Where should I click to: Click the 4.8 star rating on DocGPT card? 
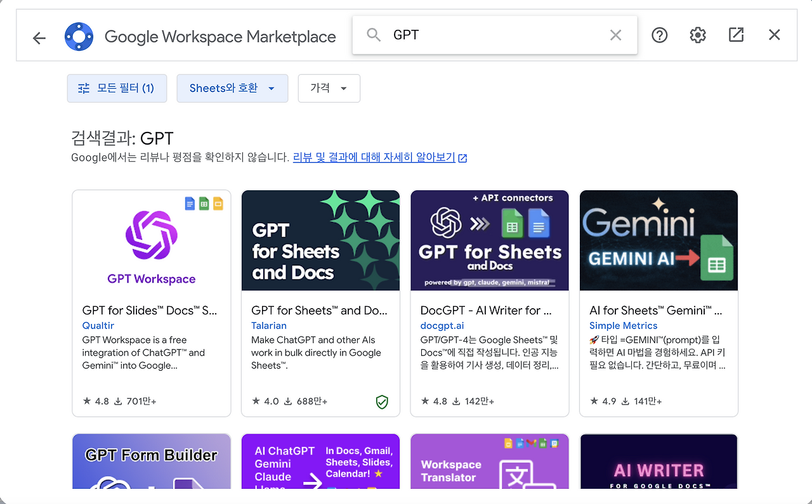(x=434, y=401)
